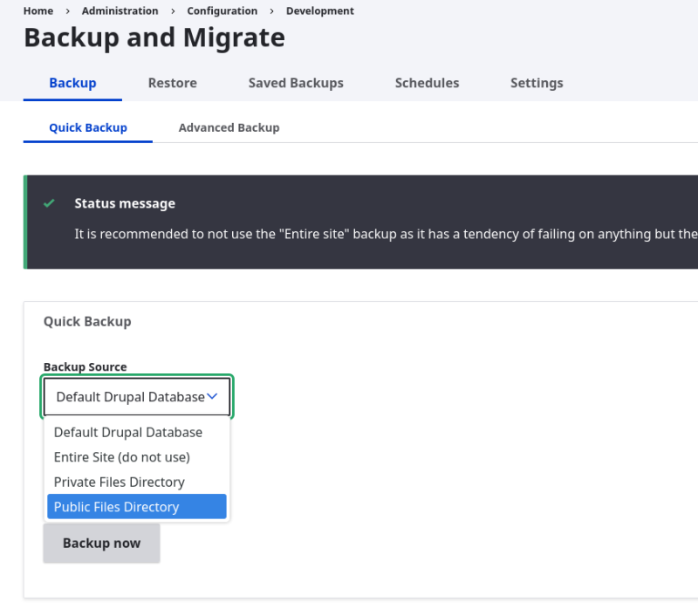
Task: Click the Home breadcrumb link
Action: [x=38, y=10]
